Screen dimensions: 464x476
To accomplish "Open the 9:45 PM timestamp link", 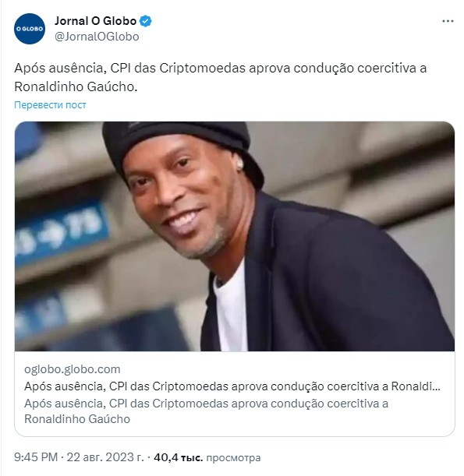I will point(36,457).
